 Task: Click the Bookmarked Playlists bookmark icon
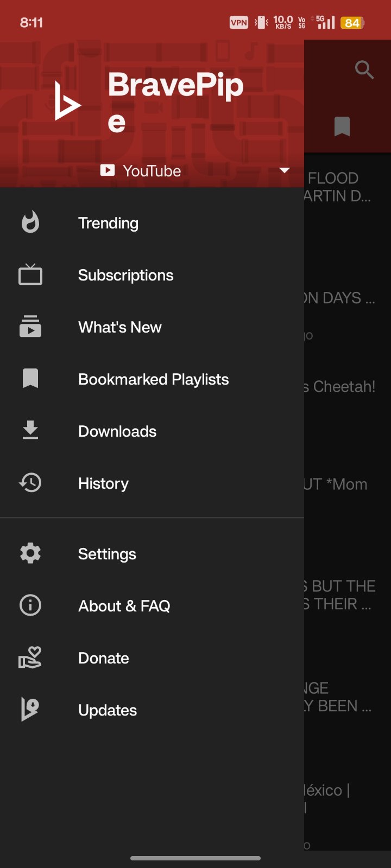pos(30,379)
